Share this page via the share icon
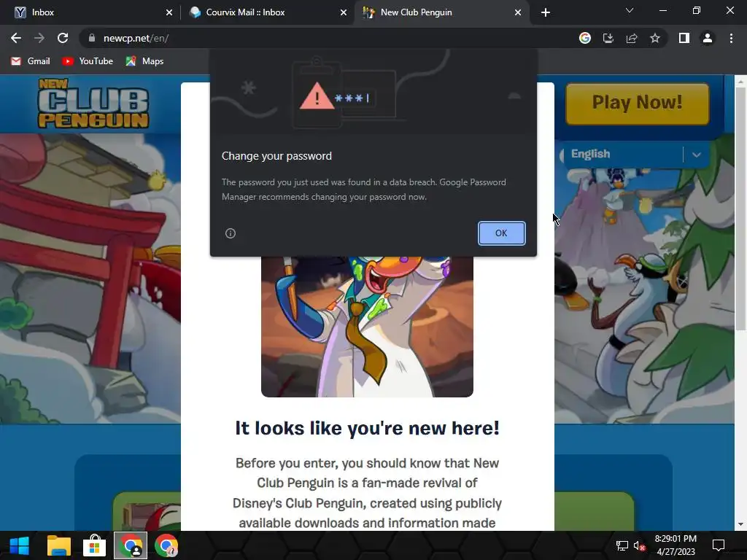The image size is (747, 560). coord(632,38)
